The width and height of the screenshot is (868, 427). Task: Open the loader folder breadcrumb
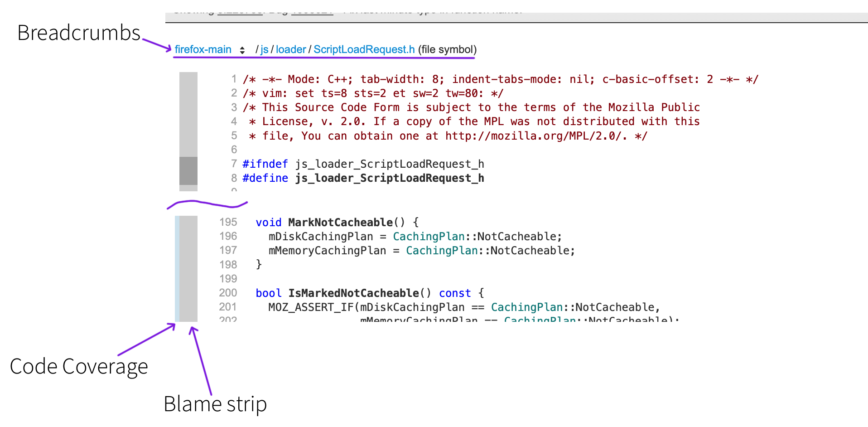click(291, 49)
